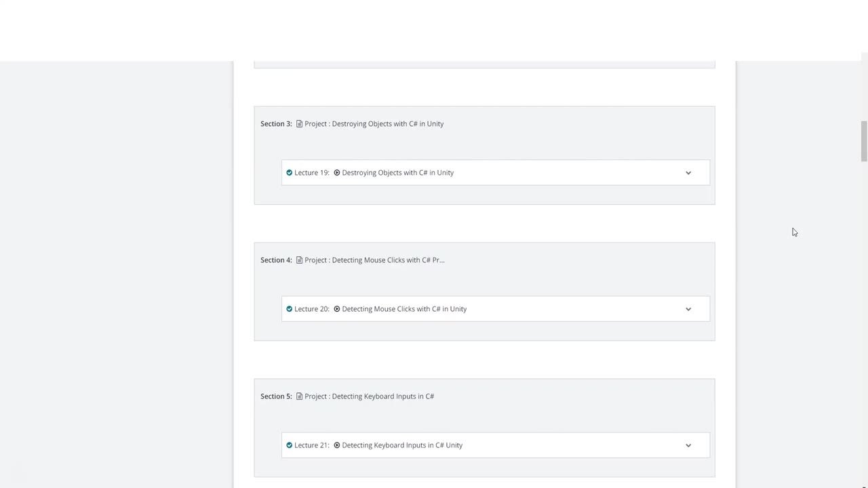
Task: Click the document icon in Section 5 header
Action: (x=299, y=396)
